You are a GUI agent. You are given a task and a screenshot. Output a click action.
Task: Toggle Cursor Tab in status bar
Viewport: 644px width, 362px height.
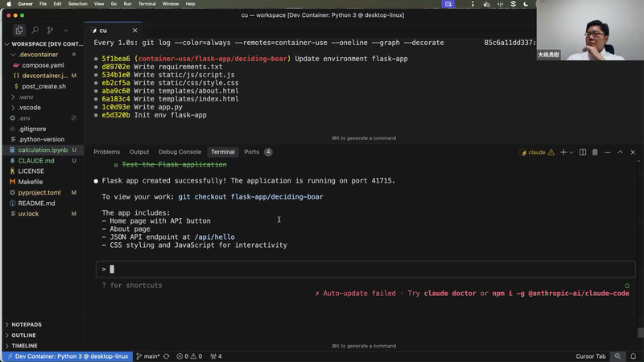[x=591, y=356]
